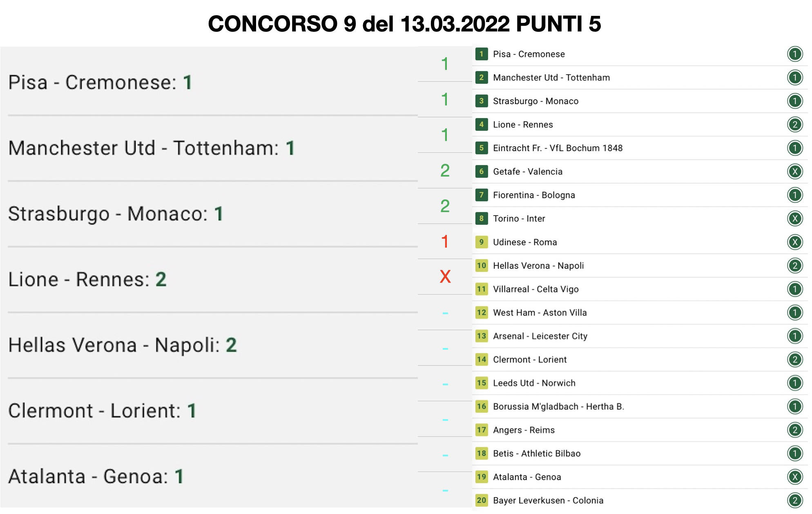Click the large Clermont - Lorient: 1 prediction
The height and width of the screenshot is (514, 812).
pos(102,411)
